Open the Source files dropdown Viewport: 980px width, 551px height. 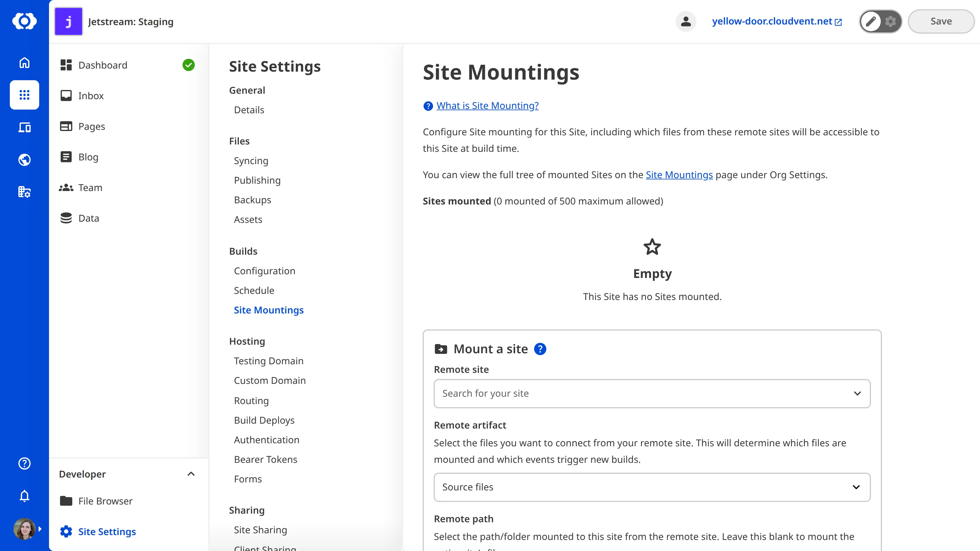click(x=652, y=487)
